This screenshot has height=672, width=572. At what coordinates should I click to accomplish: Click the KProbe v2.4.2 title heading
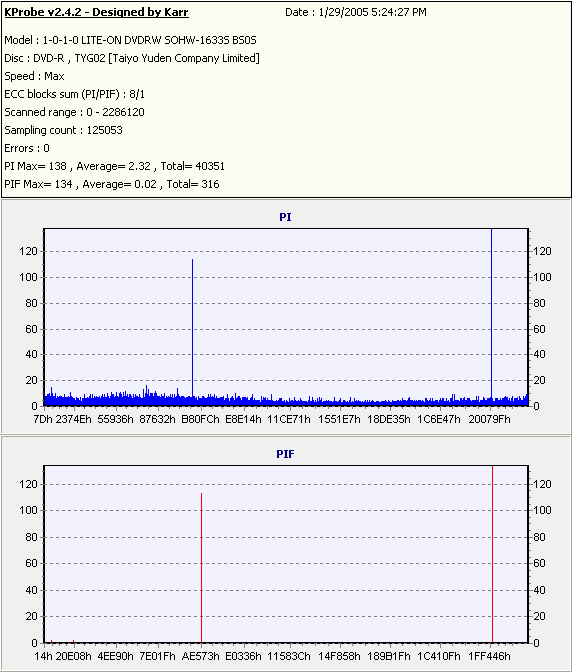pyautogui.click(x=96, y=12)
